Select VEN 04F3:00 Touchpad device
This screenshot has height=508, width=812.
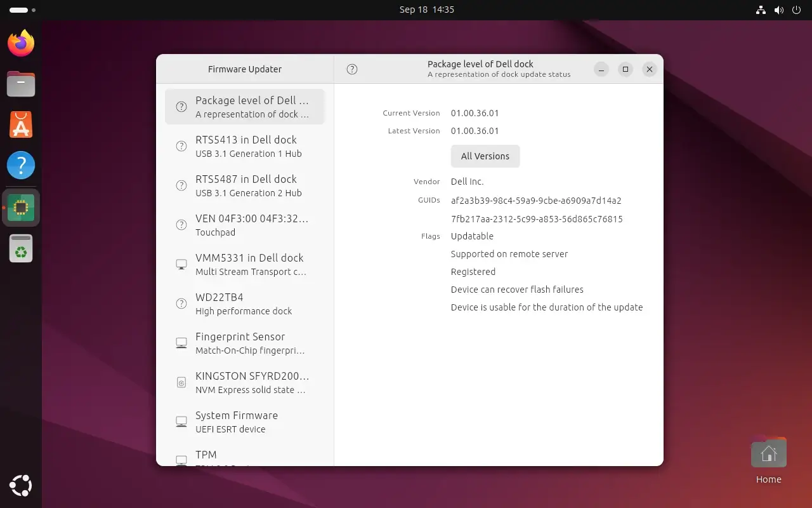click(x=245, y=225)
